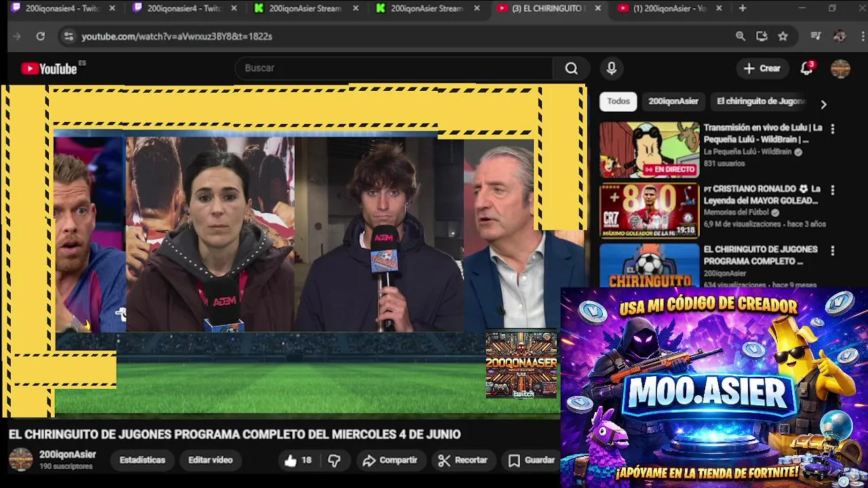Switch to first 200iqonAsier Stream tab
Screen dimensions: 868x488
tap(307, 9)
